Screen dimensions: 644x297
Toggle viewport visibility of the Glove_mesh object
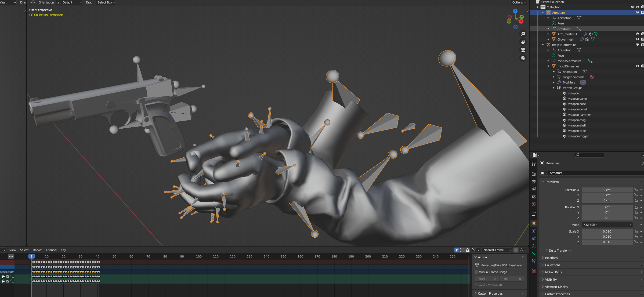(x=637, y=39)
